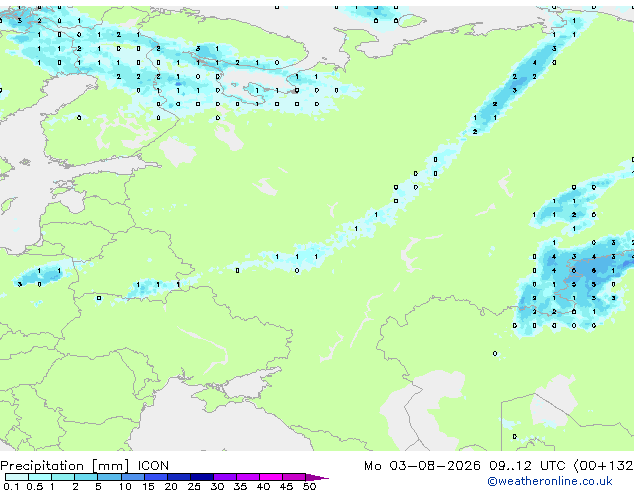Viewport: 634px width, 490px height.
Task: Click the '20' legend scale value
Action: pyautogui.click(x=171, y=486)
